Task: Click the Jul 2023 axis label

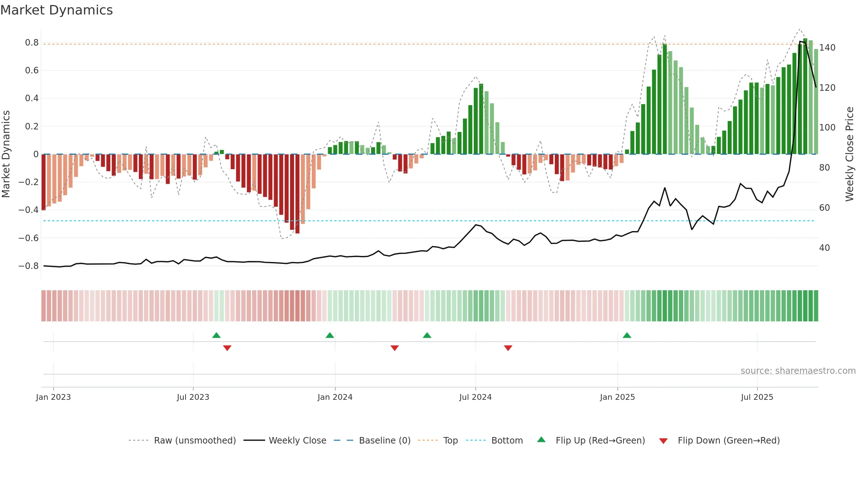Action: pos(193,397)
